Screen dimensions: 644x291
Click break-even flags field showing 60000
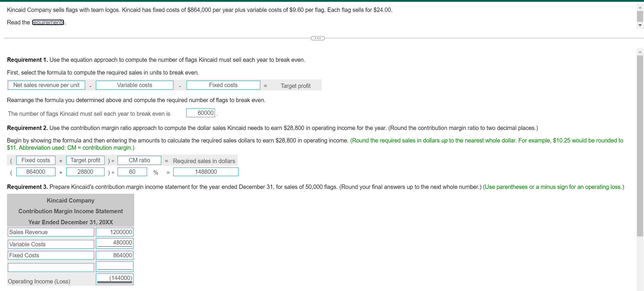200,113
